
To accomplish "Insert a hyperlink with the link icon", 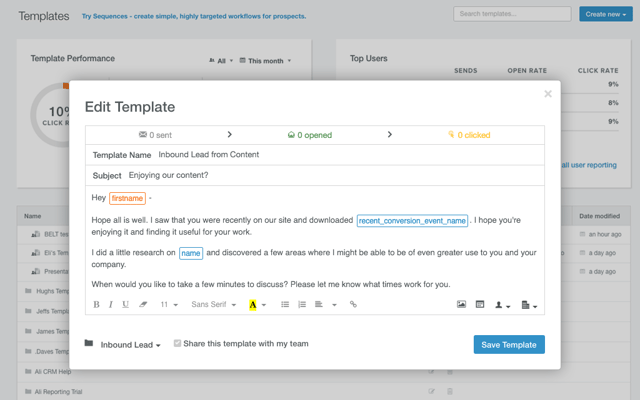I will click(x=353, y=304).
